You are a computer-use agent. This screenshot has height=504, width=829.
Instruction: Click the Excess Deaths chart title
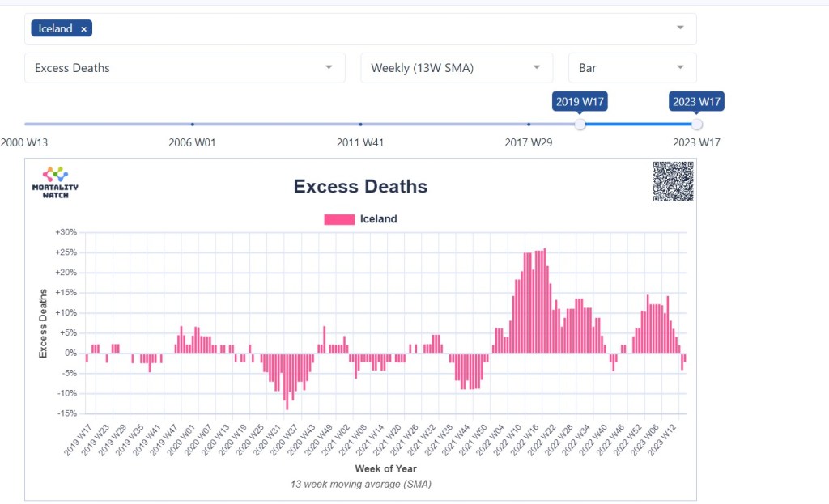point(360,187)
